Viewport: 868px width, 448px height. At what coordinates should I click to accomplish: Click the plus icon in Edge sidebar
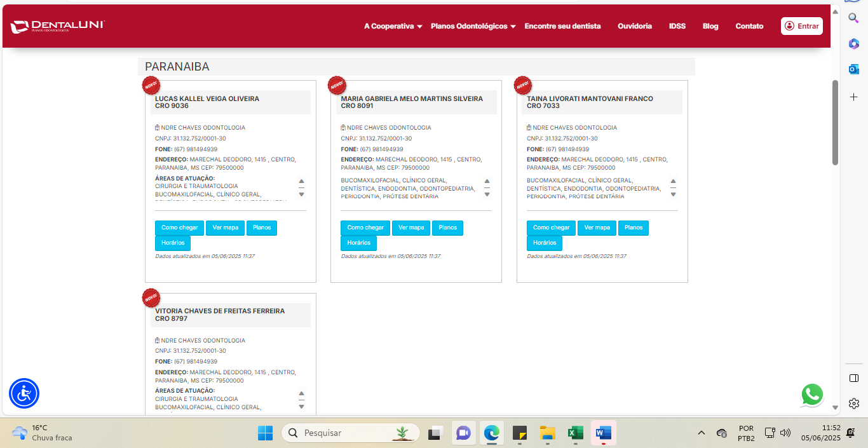[x=854, y=97]
